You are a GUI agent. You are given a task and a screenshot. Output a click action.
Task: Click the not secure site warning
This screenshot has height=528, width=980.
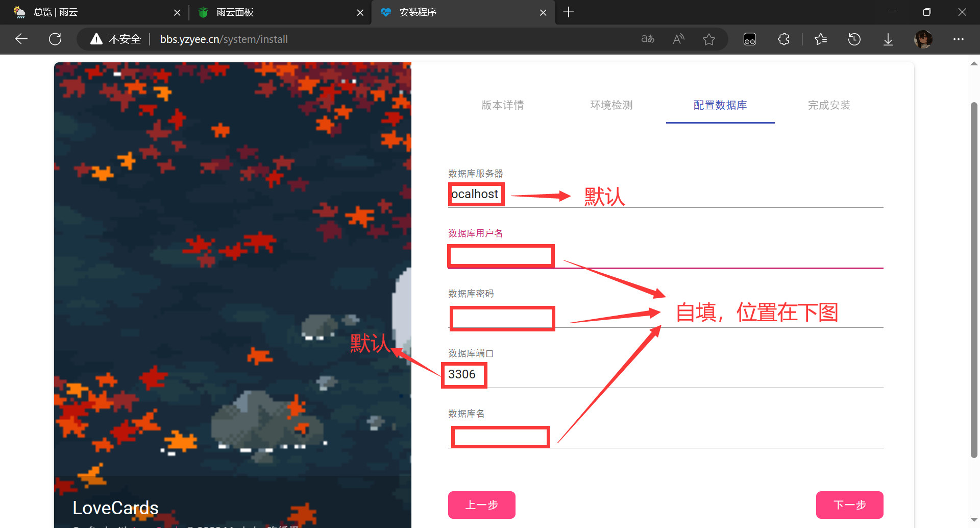[116, 39]
